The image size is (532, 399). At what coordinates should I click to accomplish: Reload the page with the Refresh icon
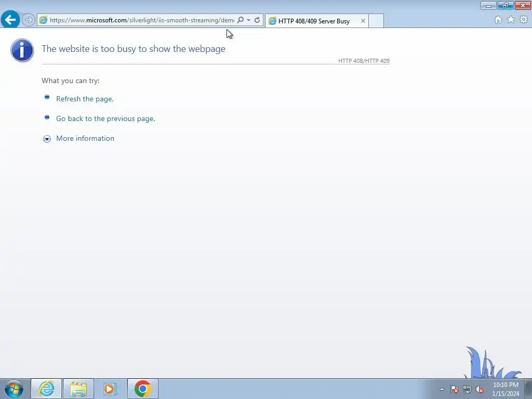click(x=257, y=20)
